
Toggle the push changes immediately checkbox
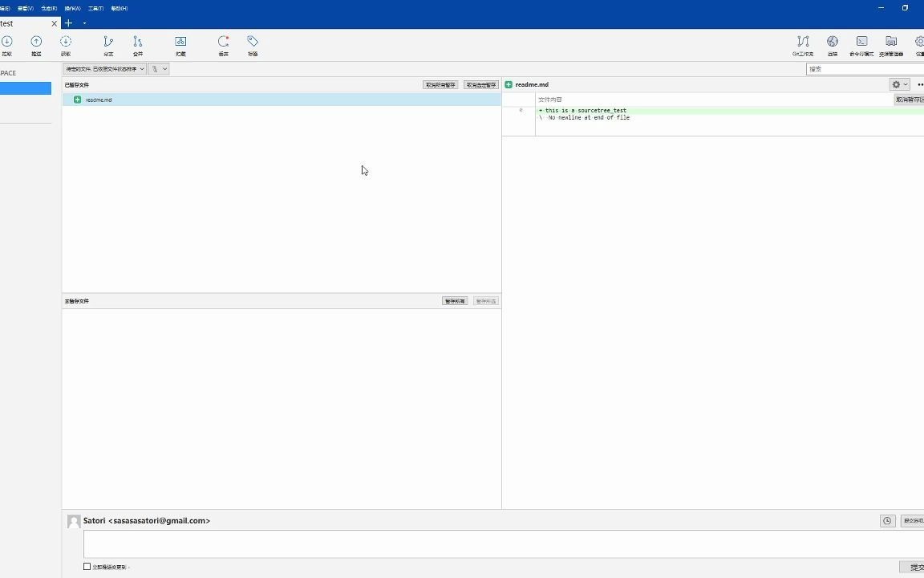pos(87,567)
